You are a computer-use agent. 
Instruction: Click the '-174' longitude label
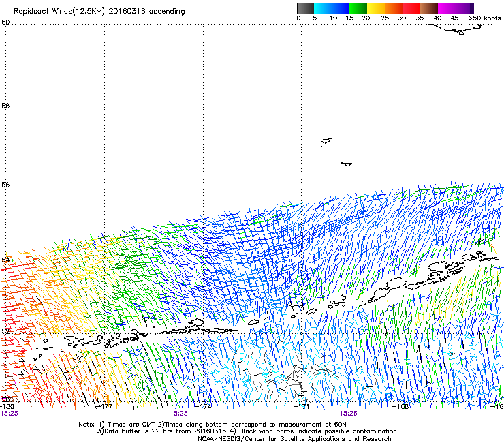click(204, 406)
